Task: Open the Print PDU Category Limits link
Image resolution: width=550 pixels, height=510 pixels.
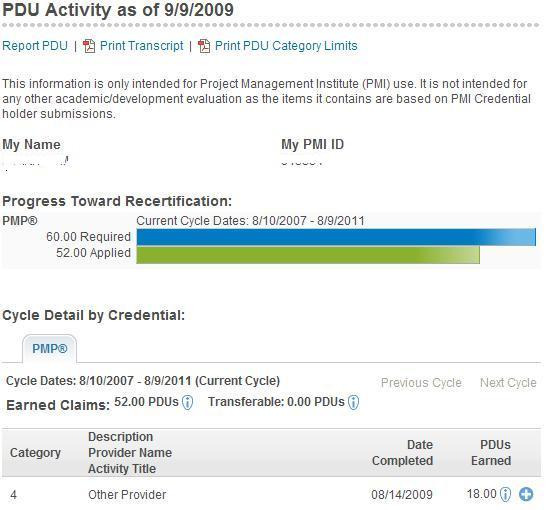Action: [286, 46]
